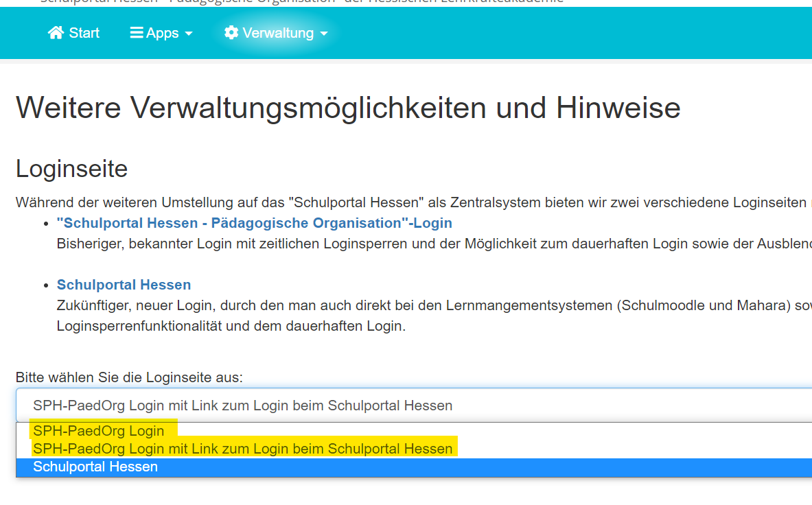Expand the caret arrow next to Verwaltung
The height and width of the screenshot is (505, 812).
[324, 34]
